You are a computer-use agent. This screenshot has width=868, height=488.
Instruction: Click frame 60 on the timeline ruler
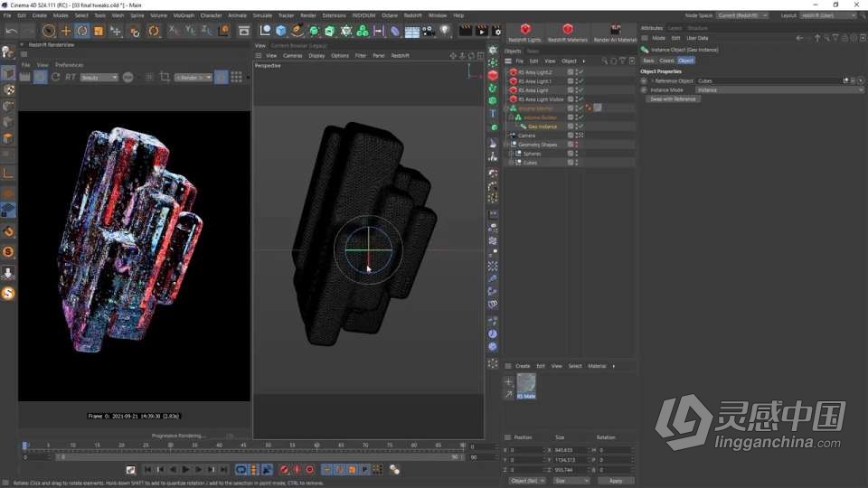coord(316,446)
